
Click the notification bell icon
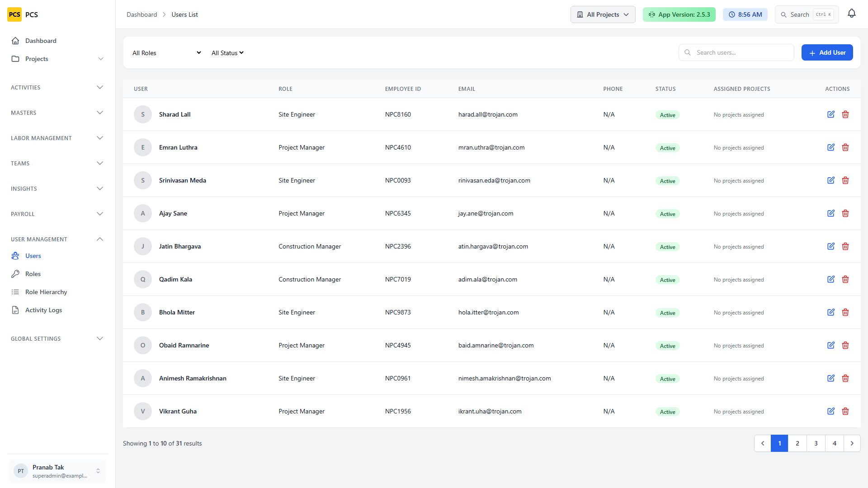[852, 14]
